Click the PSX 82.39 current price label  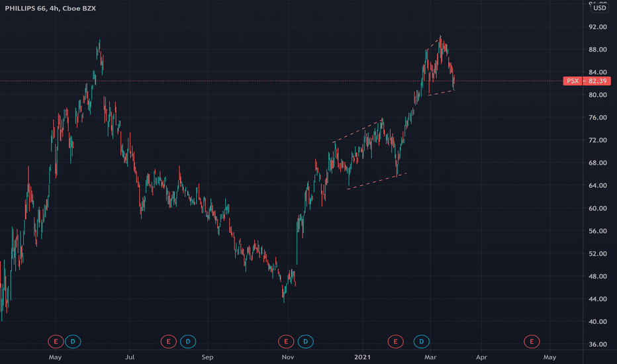click(587, 81)
